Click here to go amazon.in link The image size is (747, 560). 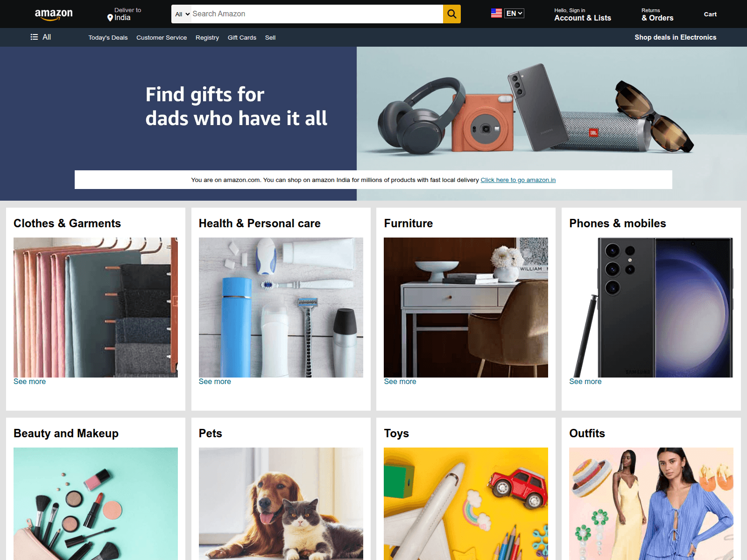click(518, 180)
